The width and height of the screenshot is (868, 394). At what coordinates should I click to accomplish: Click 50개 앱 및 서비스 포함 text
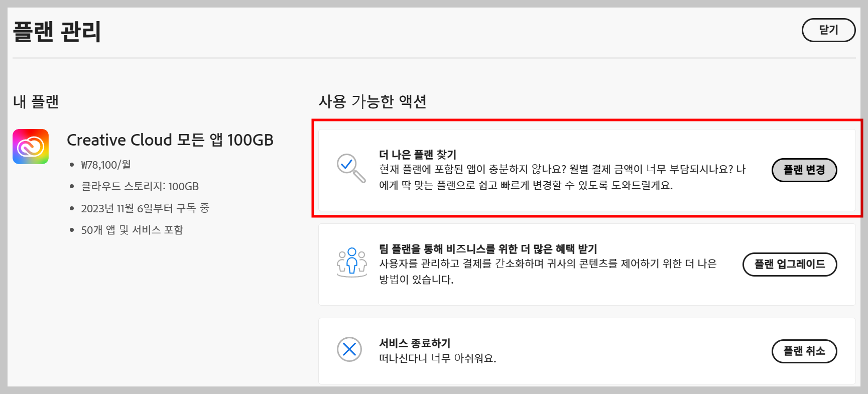(132, 230)
